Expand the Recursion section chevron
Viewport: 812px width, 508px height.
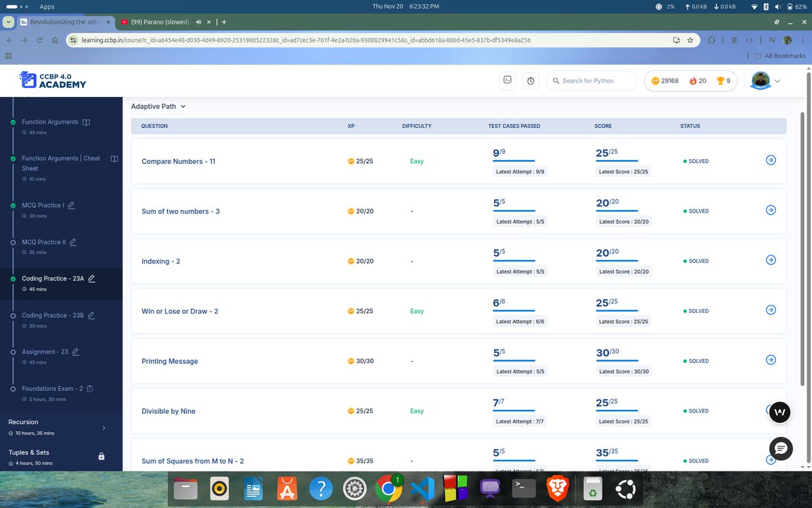point(104,428)
